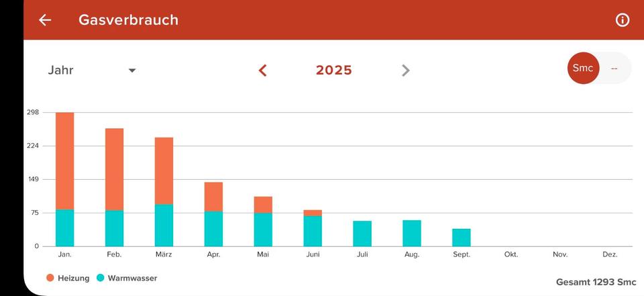Click the turquoise Warmwasser legend dot
Screen dimensions: 644x296
coord(101,278)
